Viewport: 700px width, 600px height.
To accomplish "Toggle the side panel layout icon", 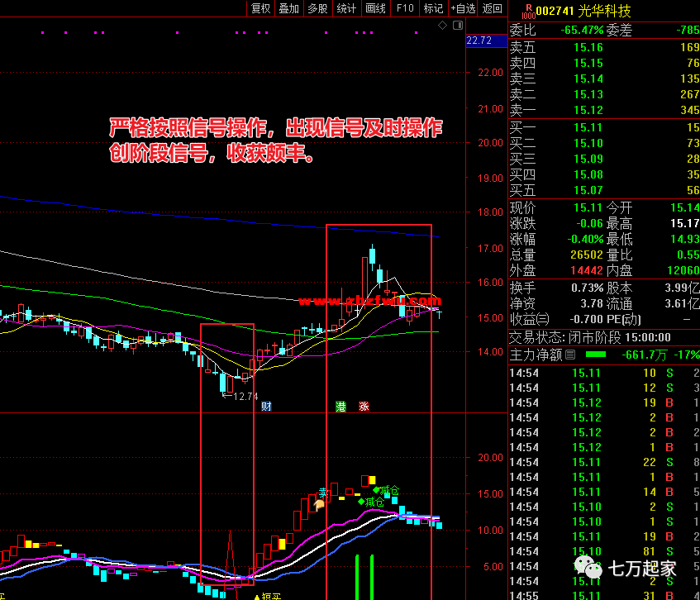I will click(x=458, y=26).
